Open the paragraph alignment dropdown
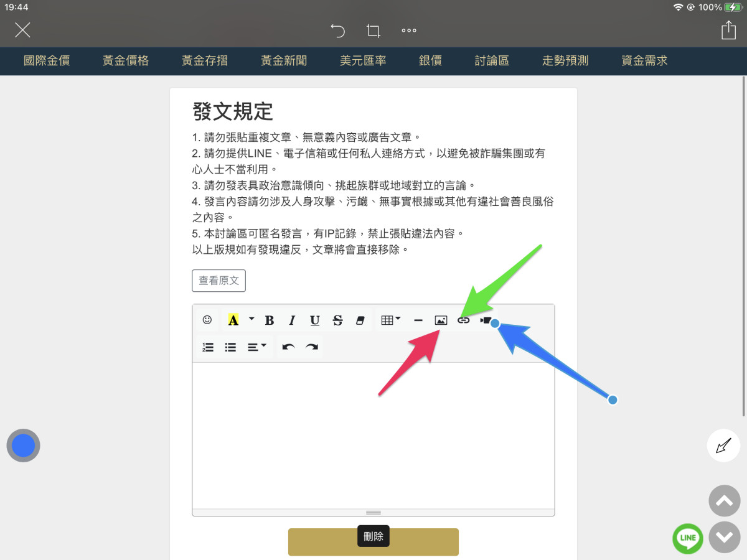 click(257, 347)
